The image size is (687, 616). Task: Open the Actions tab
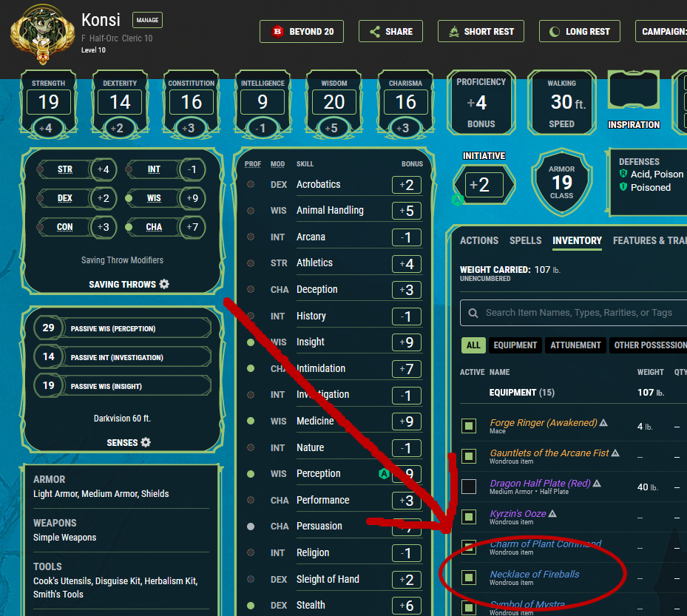(479, 240)
